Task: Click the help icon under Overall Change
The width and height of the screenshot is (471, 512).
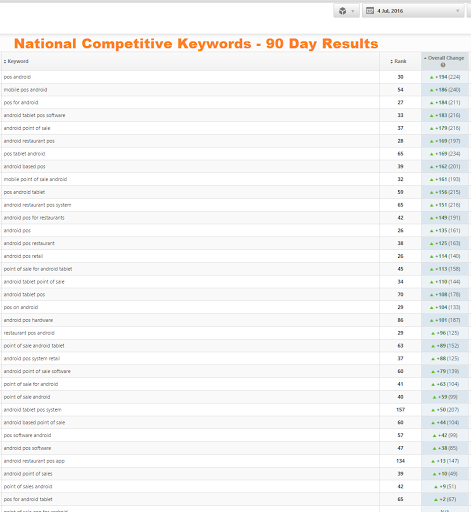Action: (443, 65)
